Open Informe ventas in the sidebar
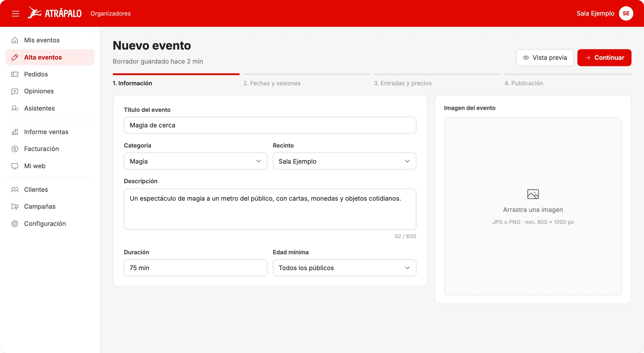Image resolution: width=644 pixels, height=353 pixels. (x=50, y=132)
